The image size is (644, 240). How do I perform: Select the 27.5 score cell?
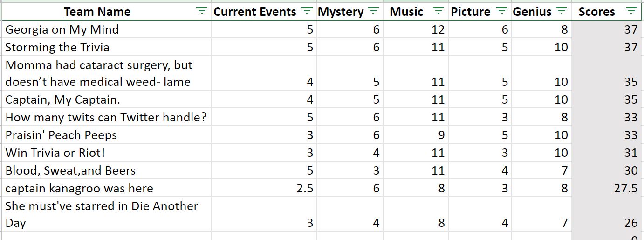point(607,188)
